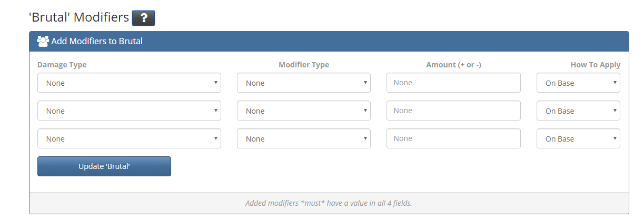The width and height of the screenshot is (644, 220).
Task: Click the question mark help icon
Action: [143, 18]
